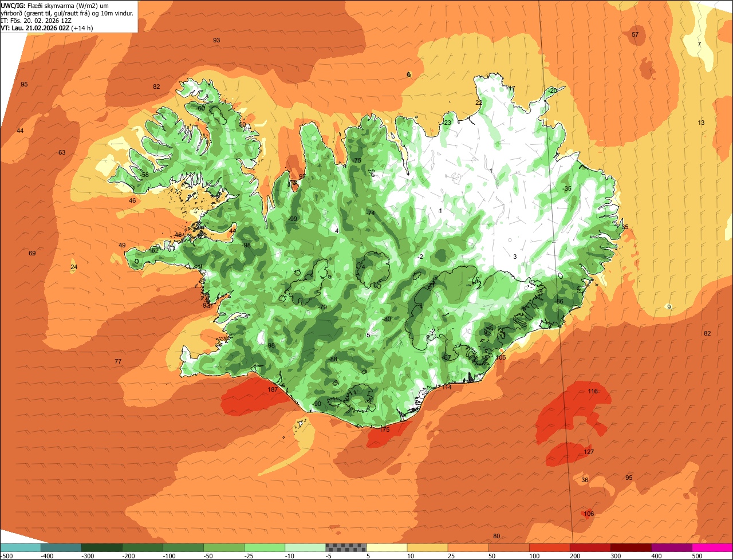Screen dimensions: 733x560
Task: Select the orange 50 to 100 legend swatch
Action: [x=509, y=547]
